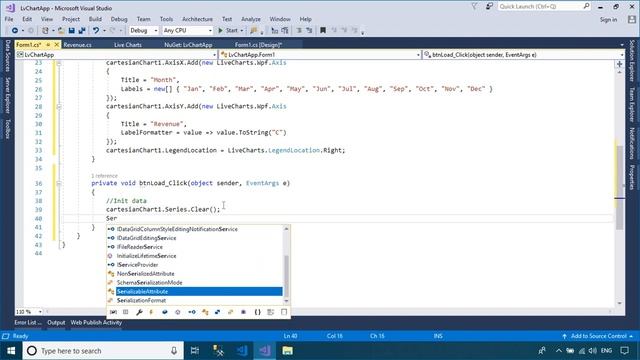Viewport: 640px width, 360px height.
Task: Open the Toolbox side panel
Action: tap(7, 129)
